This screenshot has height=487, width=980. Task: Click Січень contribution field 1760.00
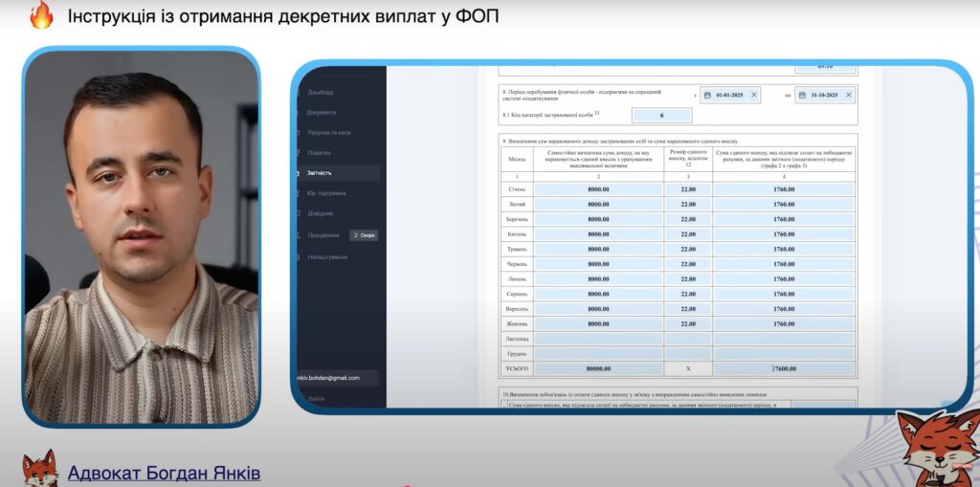(x=784, y=188)
